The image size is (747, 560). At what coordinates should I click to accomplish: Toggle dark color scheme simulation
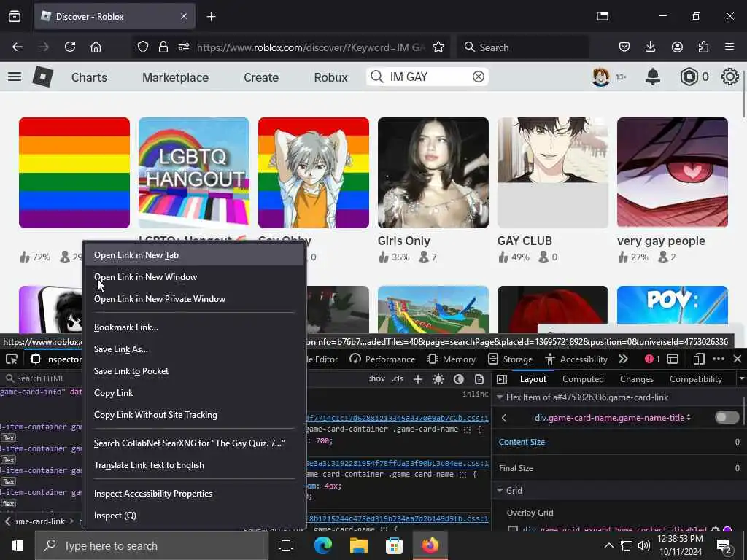pos(459,379)
